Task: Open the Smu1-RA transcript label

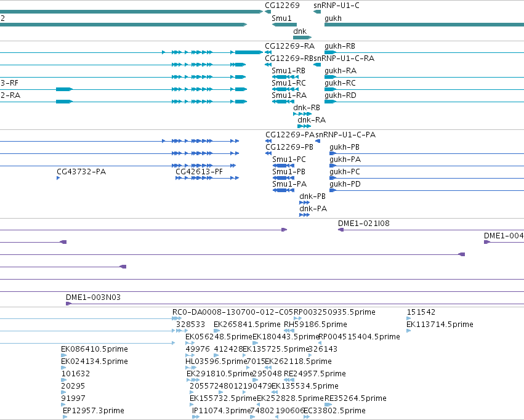Action: click(x=289, y=95)
